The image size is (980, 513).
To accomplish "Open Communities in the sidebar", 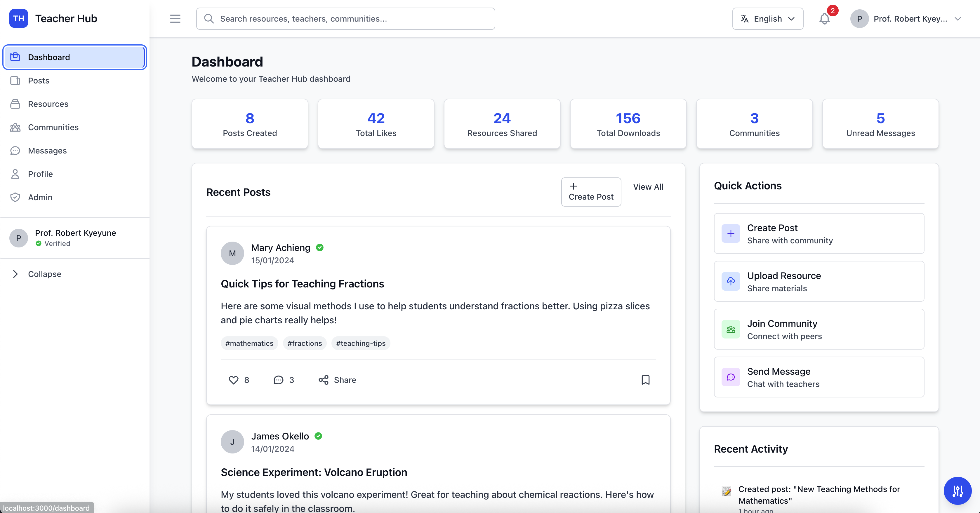I will [x=53, y=128].
